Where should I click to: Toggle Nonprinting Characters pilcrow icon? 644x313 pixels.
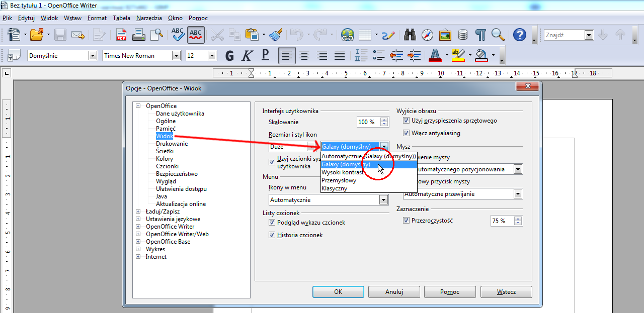pyautogui.click(x=481, y=35)
